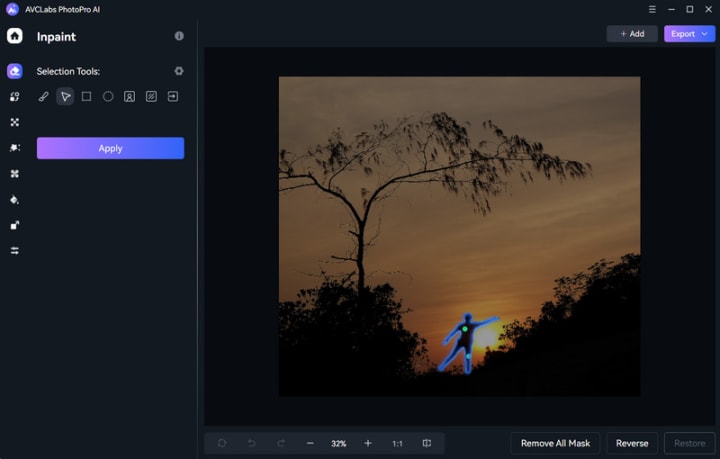Click the Add image button

632,34
